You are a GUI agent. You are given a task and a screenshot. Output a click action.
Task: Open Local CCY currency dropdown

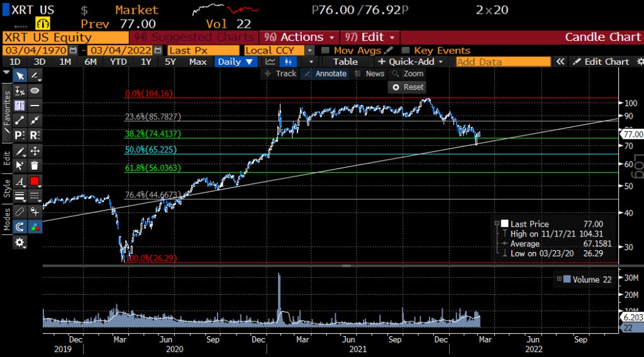click(x=309, y=50)
